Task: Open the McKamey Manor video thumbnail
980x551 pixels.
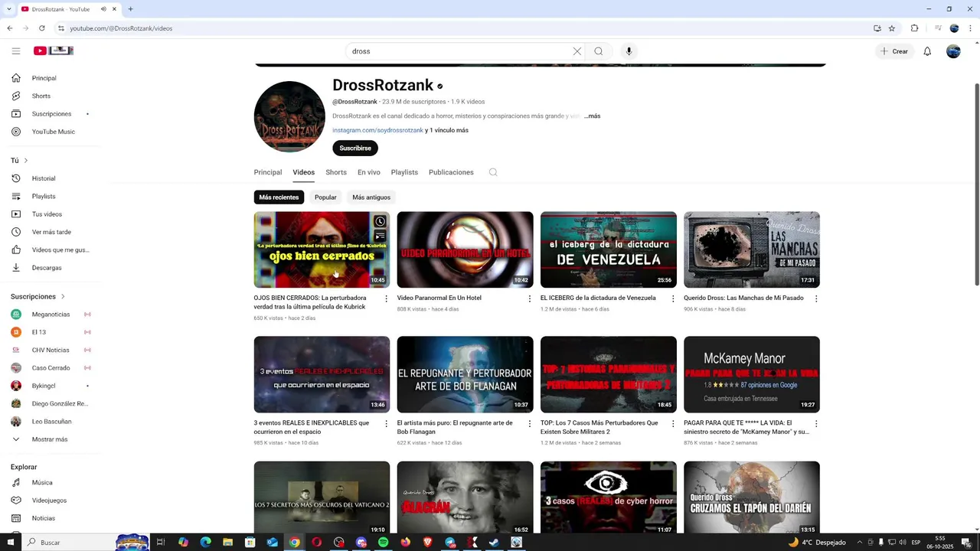Action: click(x=752, y=374)
